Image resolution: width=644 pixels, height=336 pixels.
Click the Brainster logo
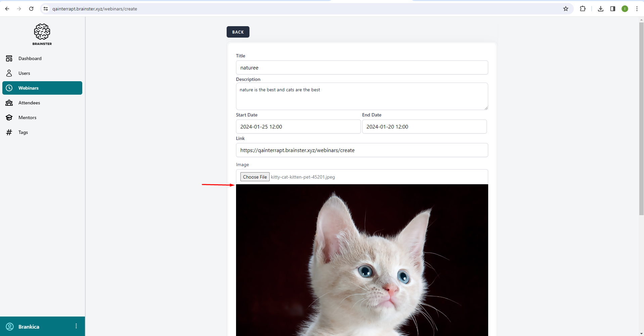tap(42, 34)
